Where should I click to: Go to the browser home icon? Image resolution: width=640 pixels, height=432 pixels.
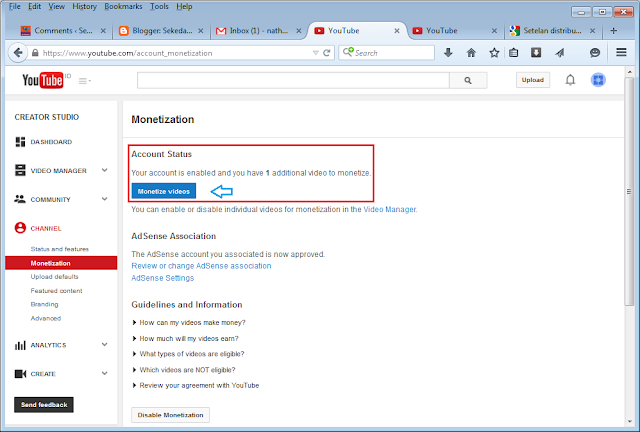(x=471, y=53)
